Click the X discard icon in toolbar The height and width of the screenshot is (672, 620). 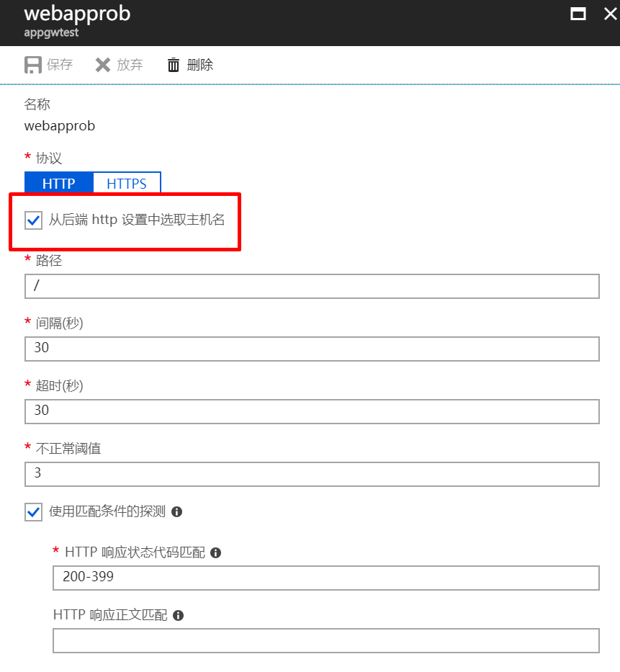[103, 65]
